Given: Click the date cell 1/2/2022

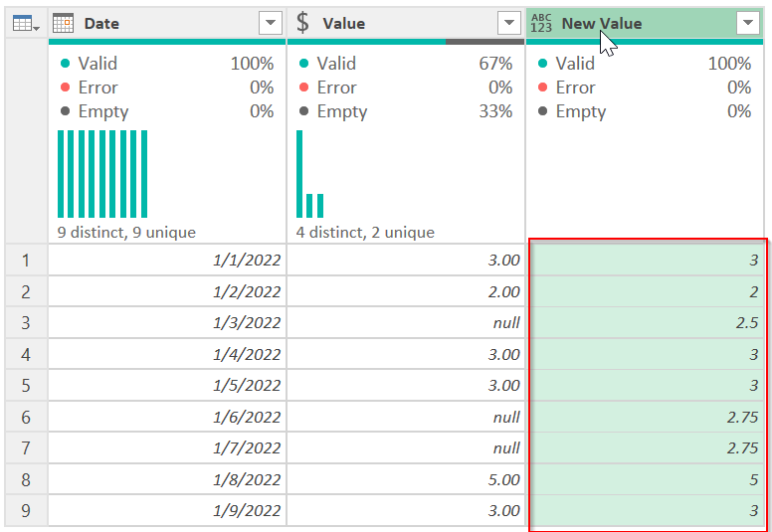Looking at the screenshot, I should pyautogui.click(x=167, y=291).
